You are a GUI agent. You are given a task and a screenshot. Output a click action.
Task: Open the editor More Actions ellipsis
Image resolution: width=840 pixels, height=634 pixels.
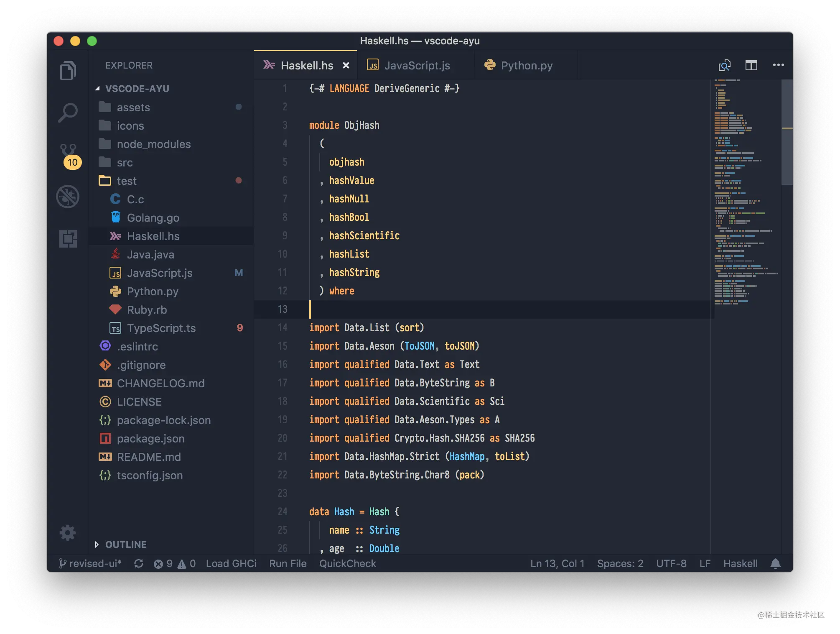778,65
